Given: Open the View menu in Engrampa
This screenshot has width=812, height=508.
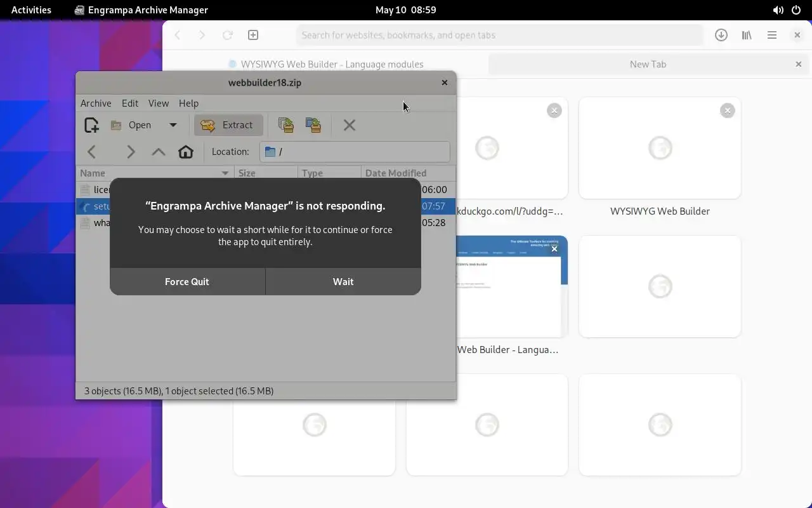Looking at the screenshot, I should (x=159, y=103).
